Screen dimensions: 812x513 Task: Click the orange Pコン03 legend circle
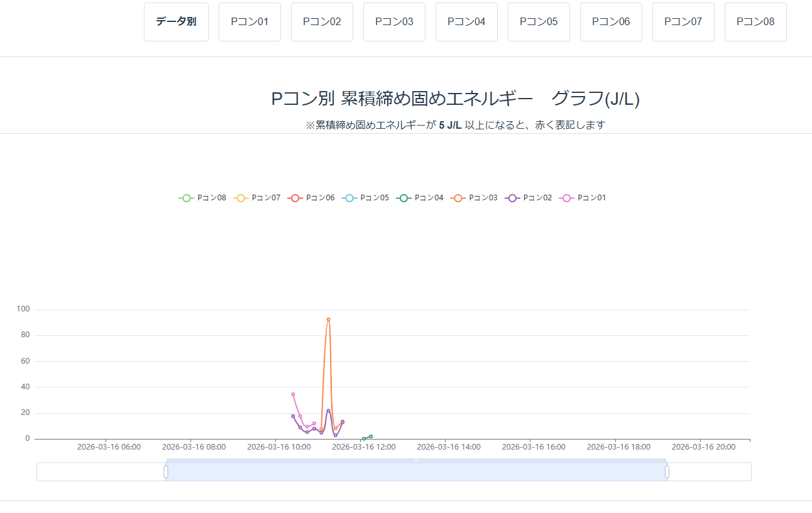click(457, 197)
